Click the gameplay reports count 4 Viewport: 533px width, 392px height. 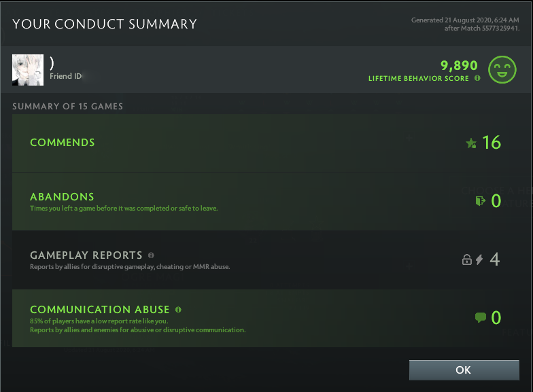pos(495,260)
